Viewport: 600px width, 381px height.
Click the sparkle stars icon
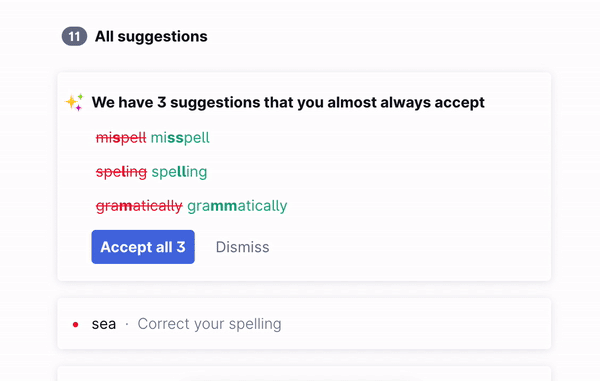74,102
